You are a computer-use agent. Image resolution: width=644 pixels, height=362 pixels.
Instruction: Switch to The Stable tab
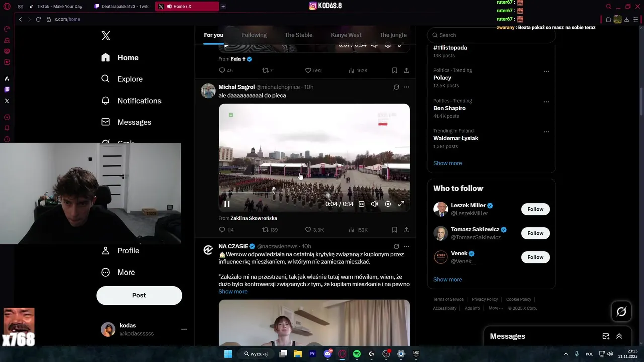click(x=298, y=35)
